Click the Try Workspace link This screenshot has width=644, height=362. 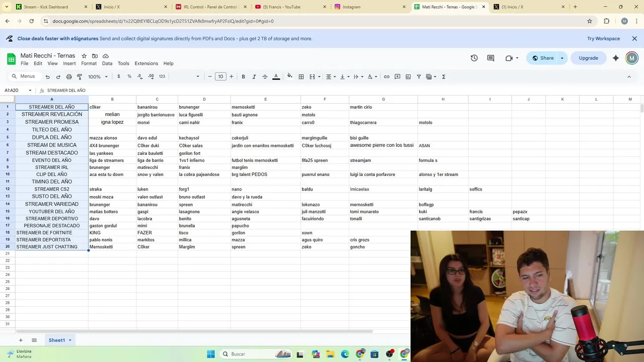603,39
